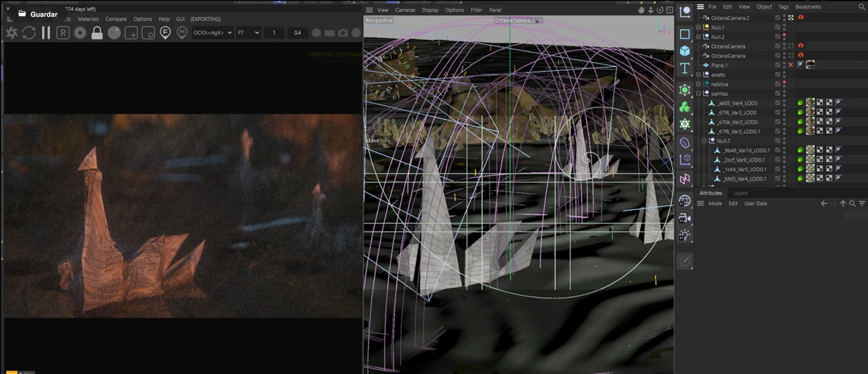The image size is (868, 374).
Task: Expand the assets group
Action: [x=698, y=75]
